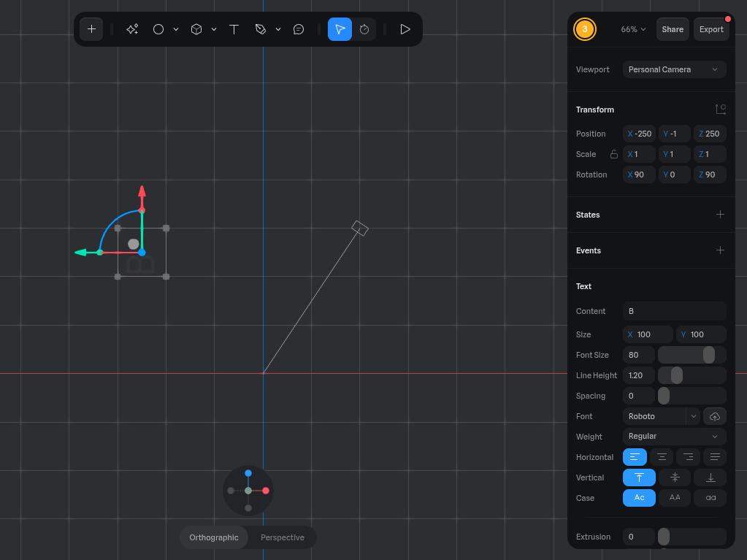Edit Position Y value -1

click(674, 134)
